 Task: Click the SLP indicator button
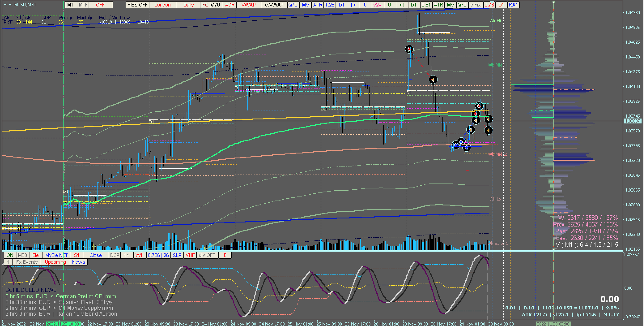coord(177,255)
